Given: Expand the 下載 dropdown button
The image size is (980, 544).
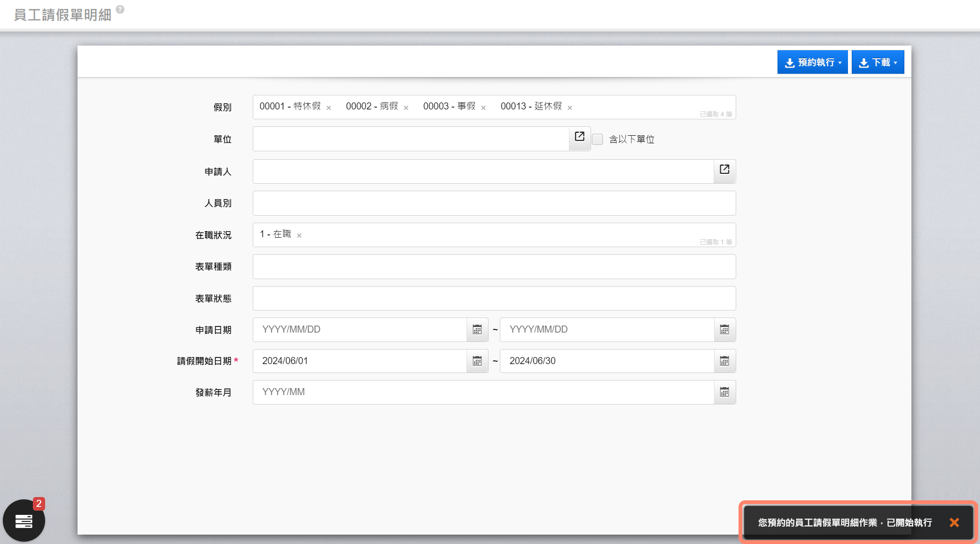Looking at the screenshot, I should tap(878, 62).
